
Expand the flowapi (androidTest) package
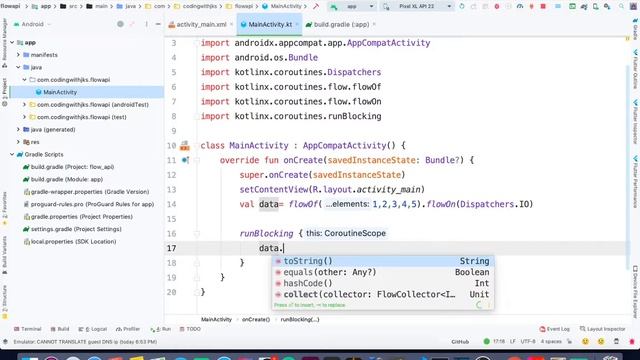[x=24, y=104]
